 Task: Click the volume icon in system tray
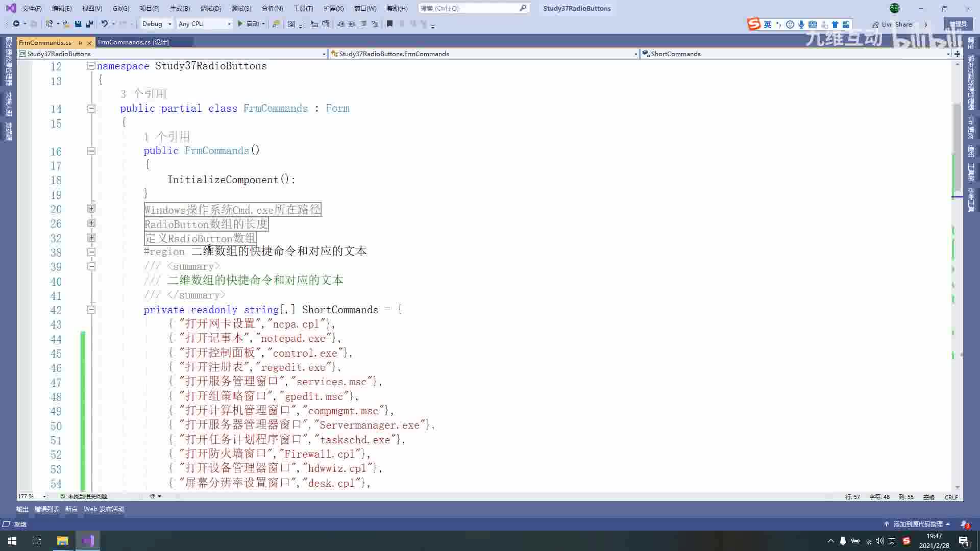(x=879, y=541)
